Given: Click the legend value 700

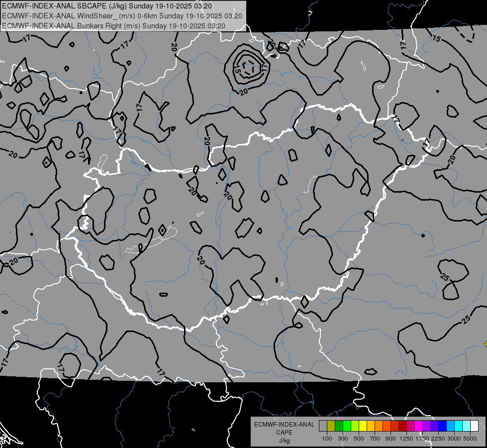Looking at the screenshot, I should (x=375, y=439).
